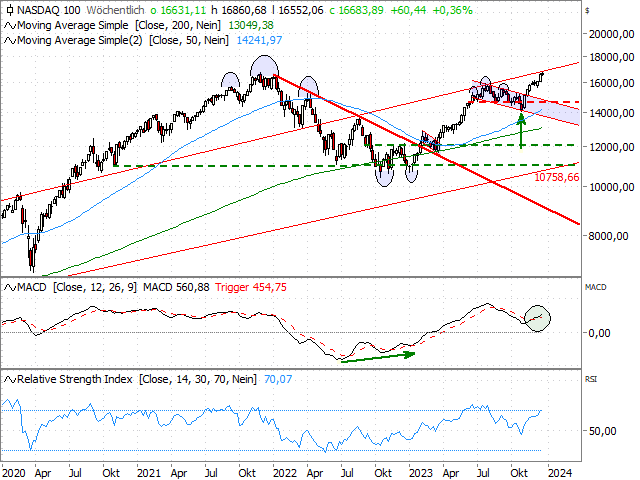Image resolution: width=640 pixels, height=480 pixels.
Task: Click the change value +60,44
Action: click(x=408, y=10)
